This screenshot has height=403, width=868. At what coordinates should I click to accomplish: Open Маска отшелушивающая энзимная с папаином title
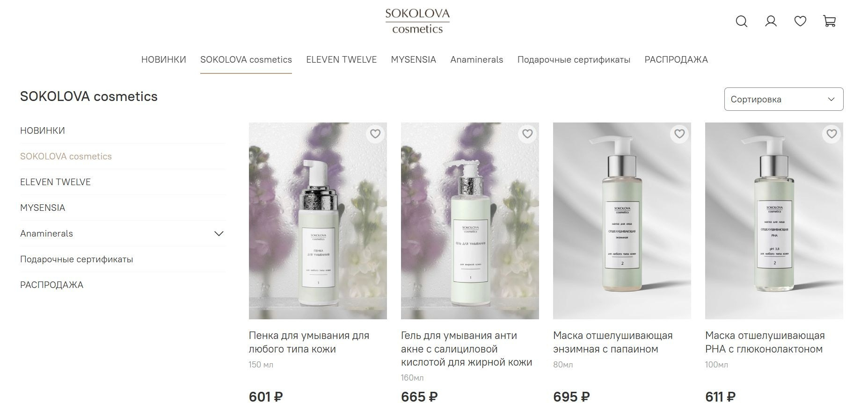[613, 342]
